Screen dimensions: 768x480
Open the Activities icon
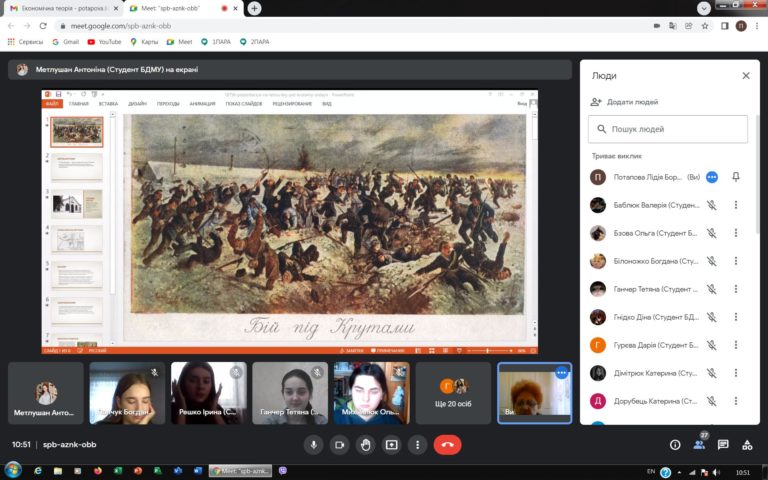pyautogui.click(x=747, y=445)
